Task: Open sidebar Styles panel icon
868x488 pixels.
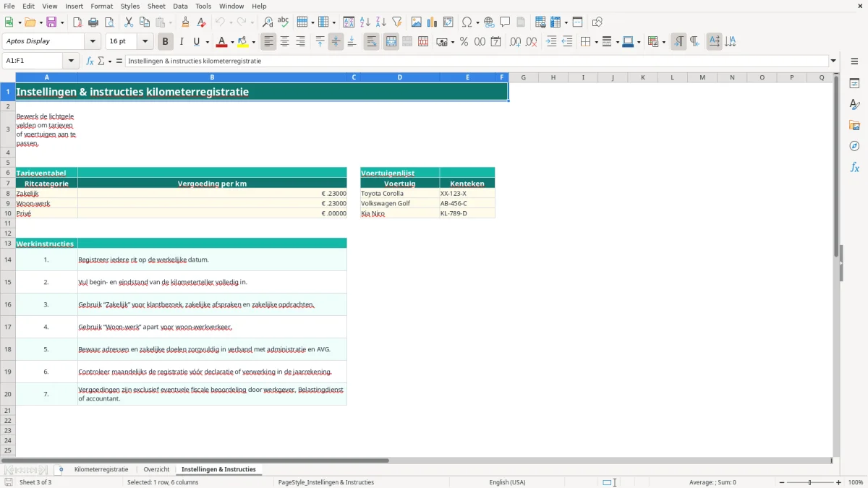Action: click(x=854, y=105)
